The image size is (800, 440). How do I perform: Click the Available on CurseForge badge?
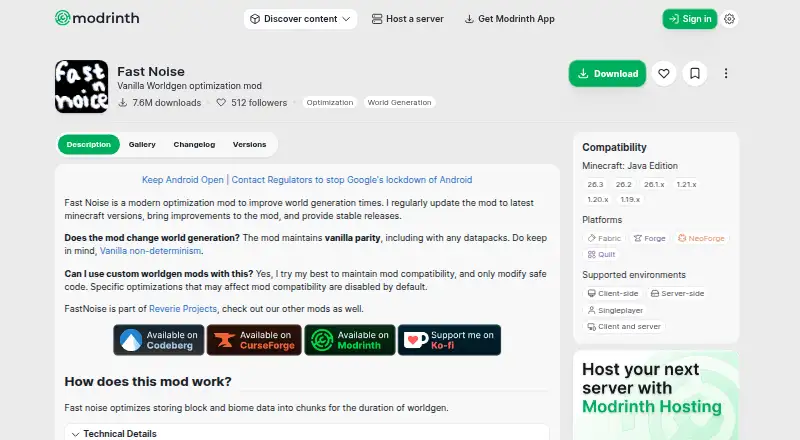(x=254, y=340)
